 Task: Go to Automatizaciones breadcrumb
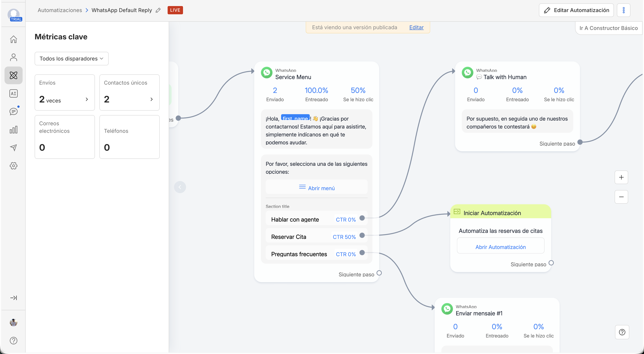pos(60,10)
